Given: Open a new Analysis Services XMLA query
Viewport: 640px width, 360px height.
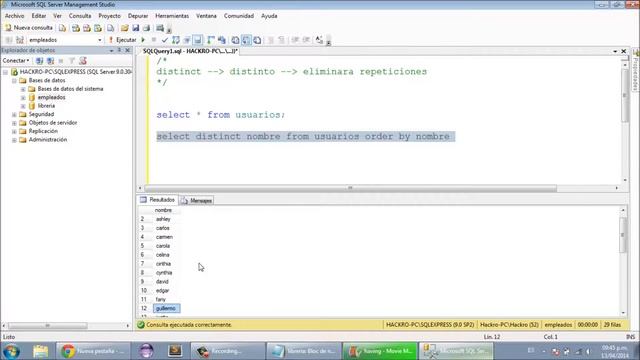Looking at the screenshot, I should click(x=98, y=28).
